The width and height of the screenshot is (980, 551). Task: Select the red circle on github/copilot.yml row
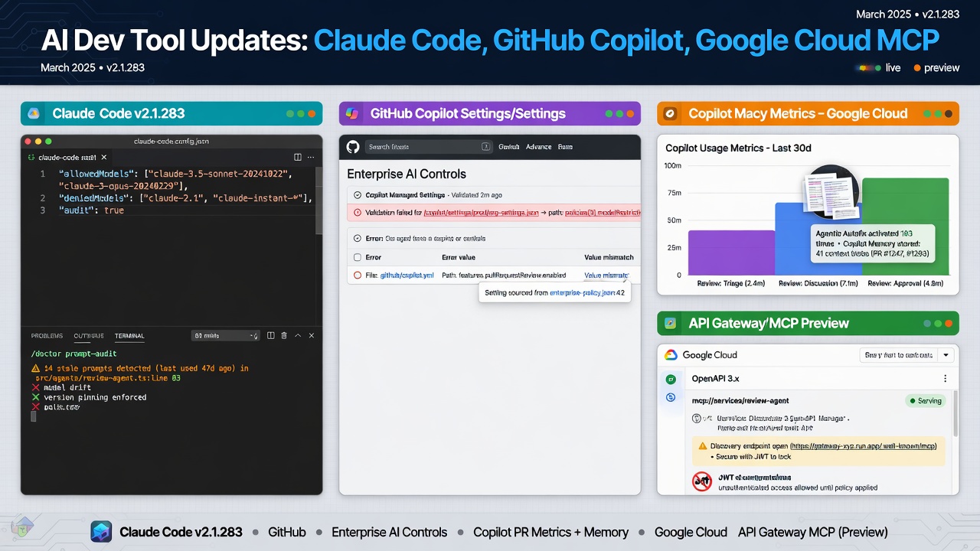(x=358, y=275)
